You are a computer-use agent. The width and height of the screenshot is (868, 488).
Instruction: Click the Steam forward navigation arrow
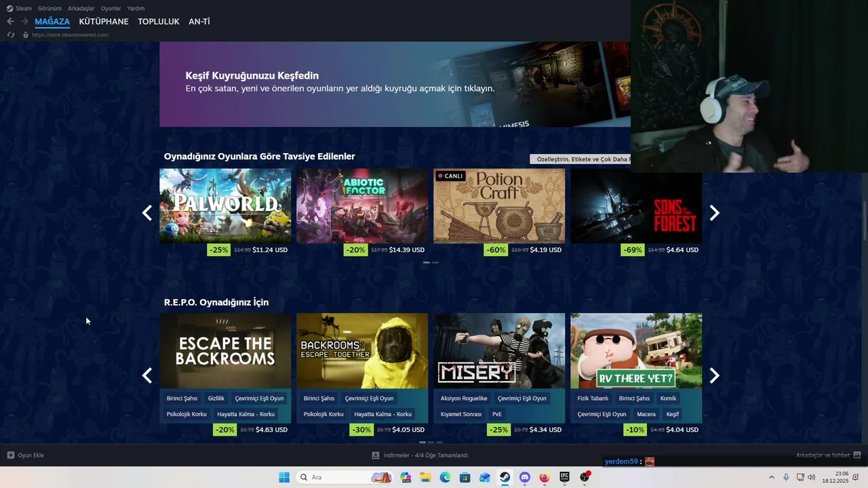click(24, 22)
